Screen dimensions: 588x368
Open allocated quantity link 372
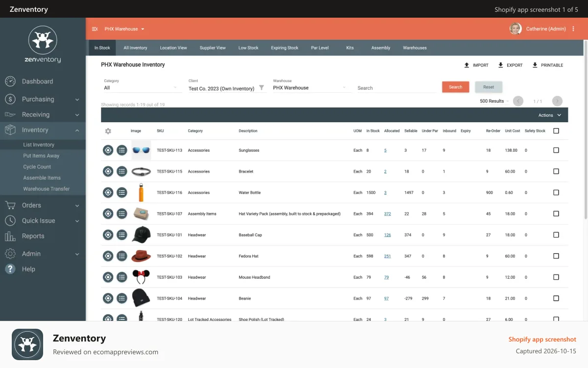click(x=388, y=214)
